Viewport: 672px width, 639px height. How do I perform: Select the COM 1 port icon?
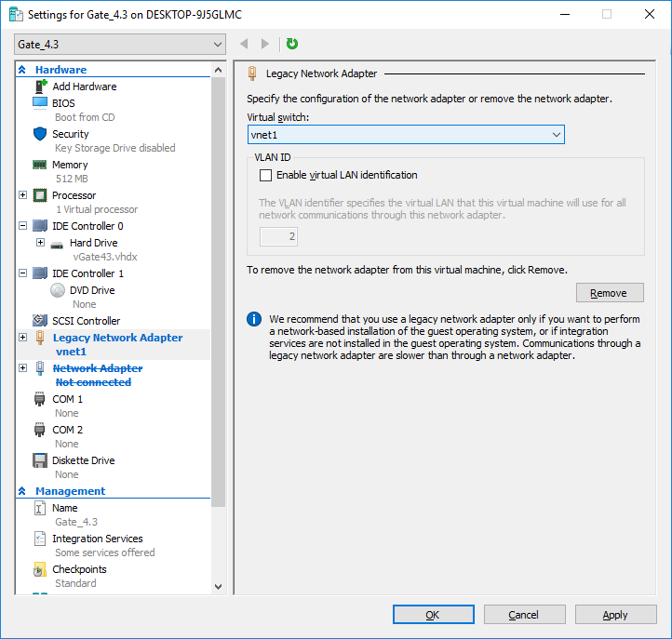(39, 399)
